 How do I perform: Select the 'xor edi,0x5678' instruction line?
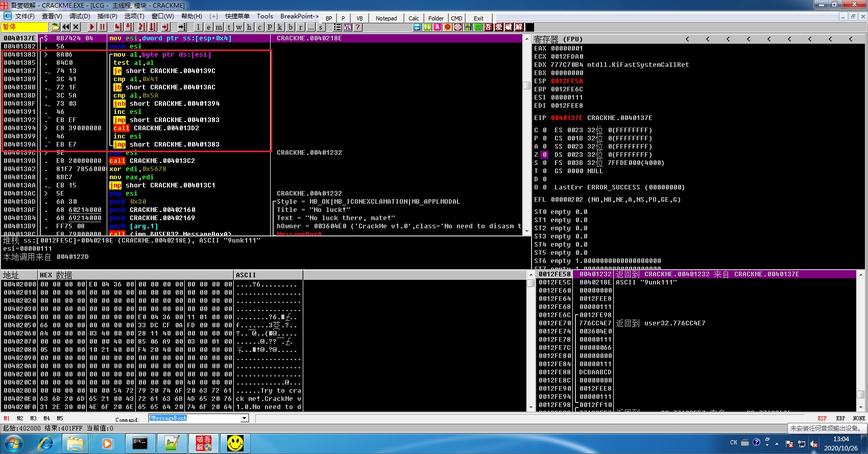pyautogui.click(x=137, y=169)
